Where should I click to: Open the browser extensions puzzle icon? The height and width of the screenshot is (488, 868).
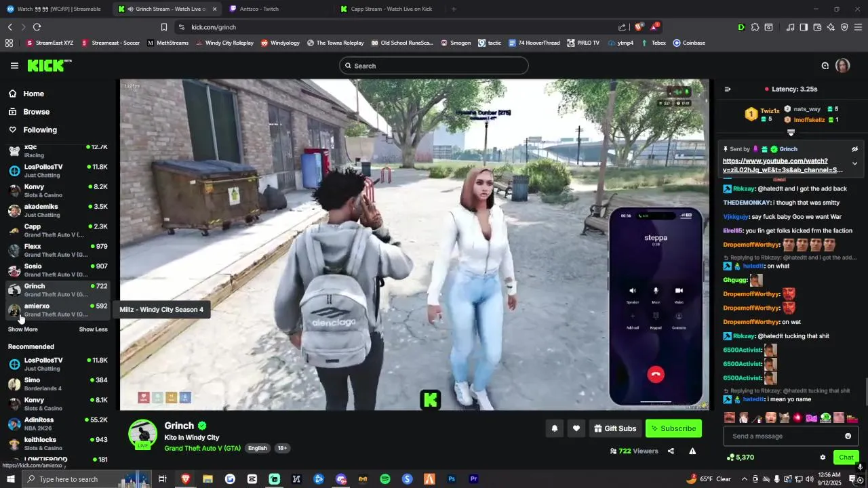pyautogui.click(x=755, y=27)
